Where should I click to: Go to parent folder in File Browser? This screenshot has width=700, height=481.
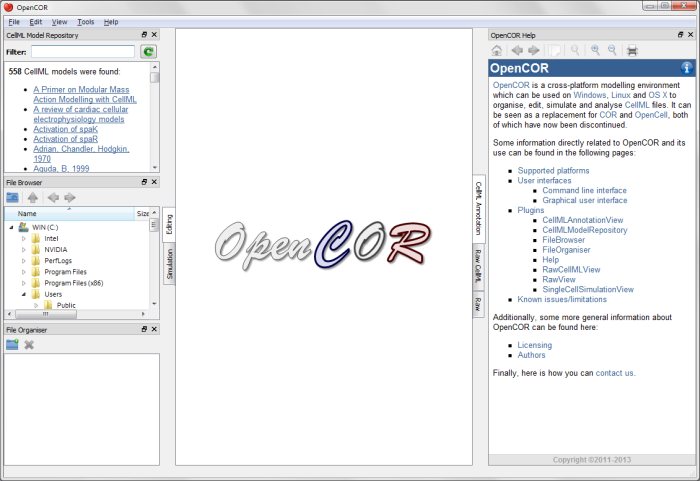[x=33, y=197]
